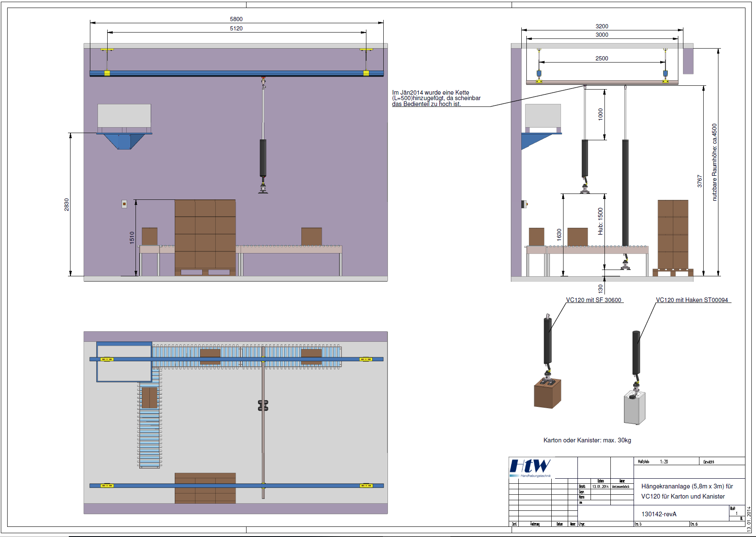Click the 'VC120 mit SF 30600' callout
Image resolution: width=756 pixels, height=537 pixels.
pos(593,300)
